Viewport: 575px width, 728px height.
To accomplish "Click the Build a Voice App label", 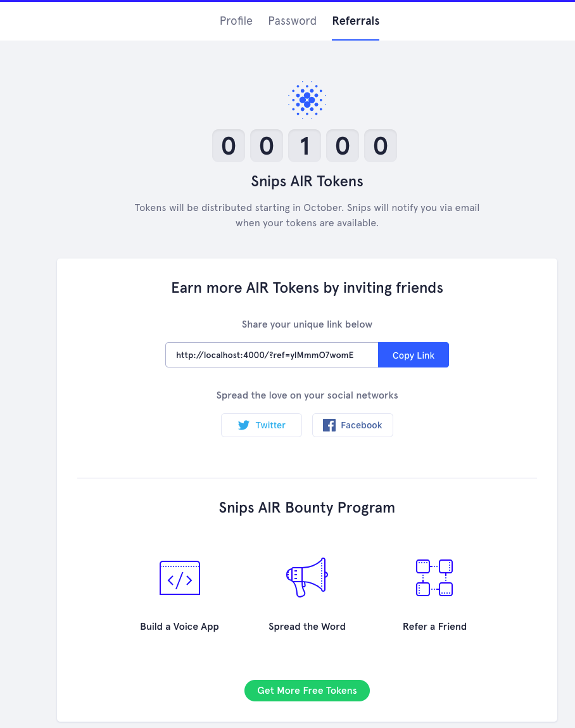I will pyautogui.click(x=180, y=627).
